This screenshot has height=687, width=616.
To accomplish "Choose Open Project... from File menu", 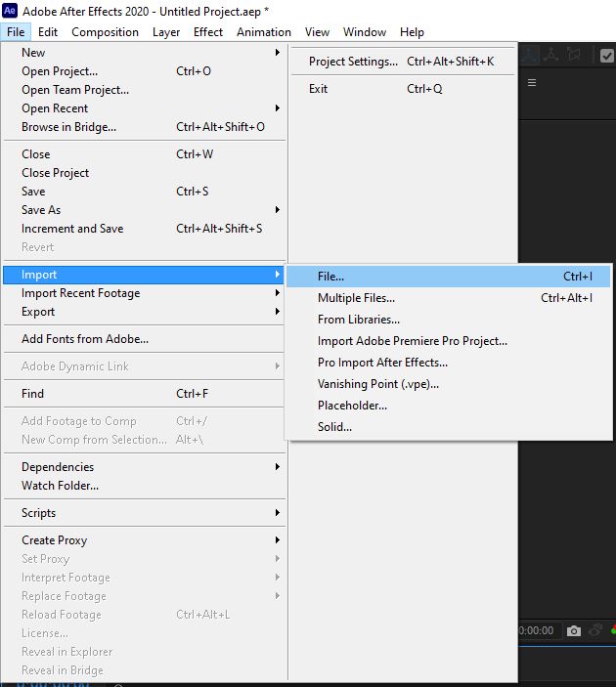I will 144,71.
